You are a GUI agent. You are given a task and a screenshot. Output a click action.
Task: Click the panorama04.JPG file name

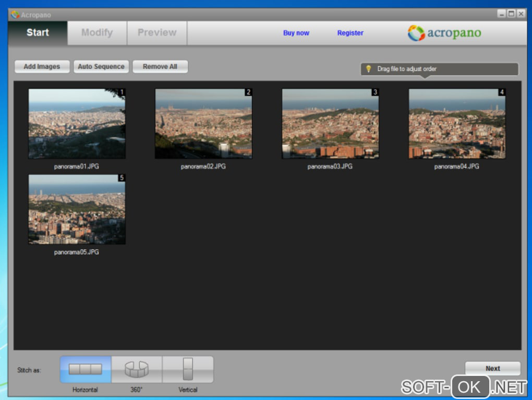(x=457, y=167)
